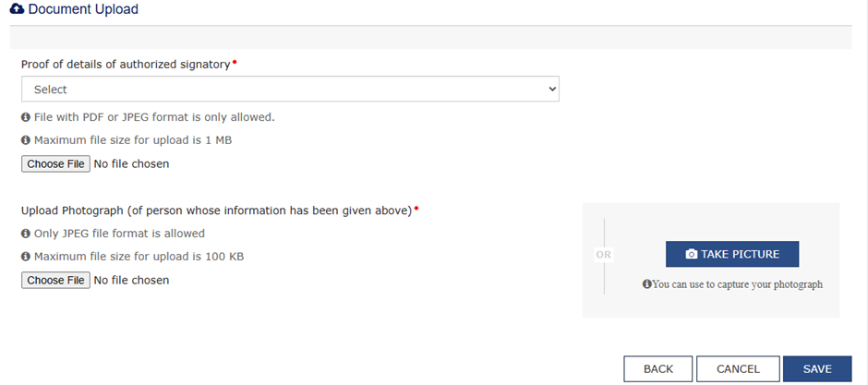Click the Upload Photograph field label
The width and height of the screenshot is (868, 385).
215,211
